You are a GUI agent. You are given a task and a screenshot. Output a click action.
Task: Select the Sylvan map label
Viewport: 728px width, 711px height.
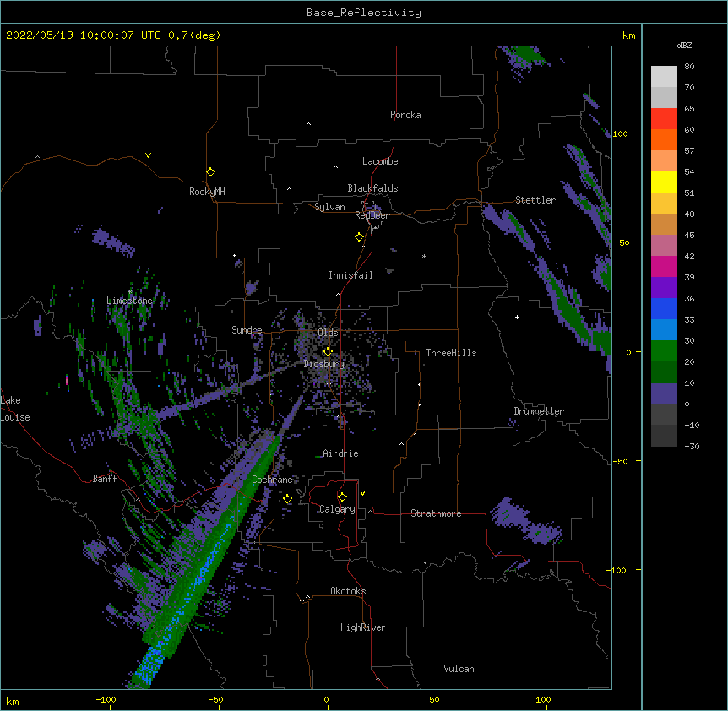pyautogui.click(x=329, y=207)
